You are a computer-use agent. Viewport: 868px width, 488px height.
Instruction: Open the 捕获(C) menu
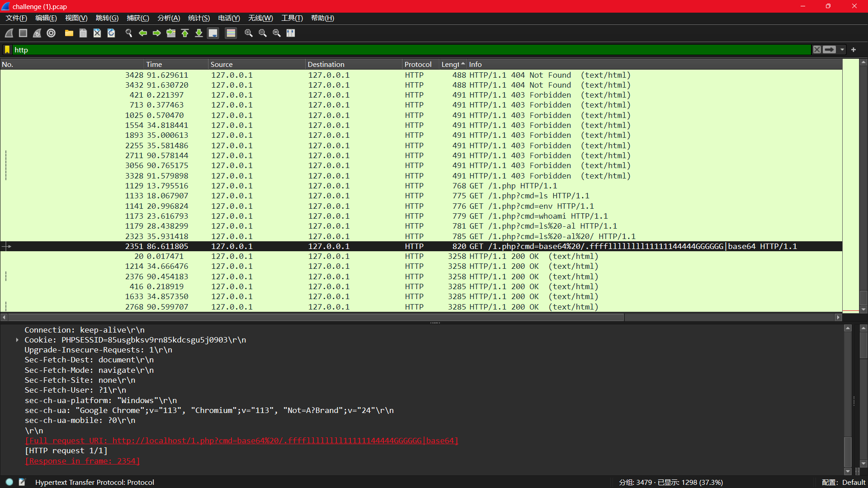point(138,18)
